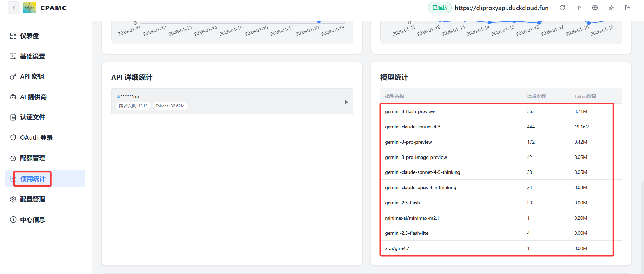Select the minimaxai/minimax-m2.1 model name
The width and height of the screenshot is (644, 274).
point(412,218)
